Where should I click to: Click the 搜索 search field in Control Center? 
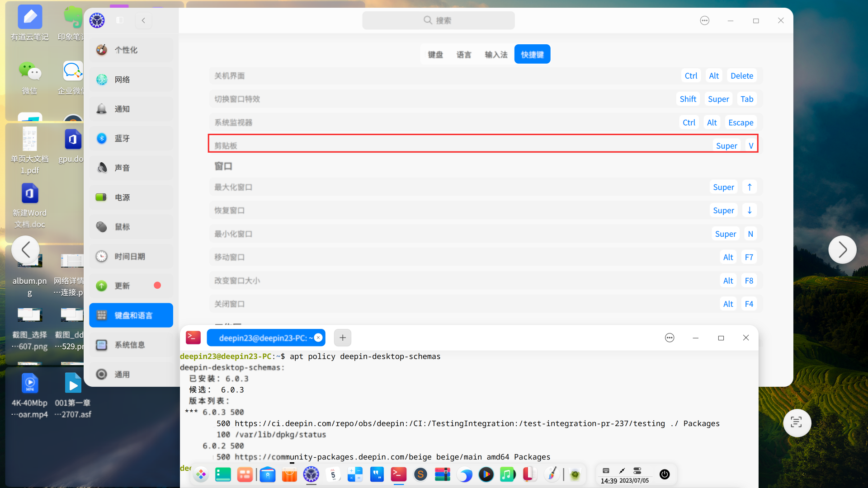click(x=438, y=20)
